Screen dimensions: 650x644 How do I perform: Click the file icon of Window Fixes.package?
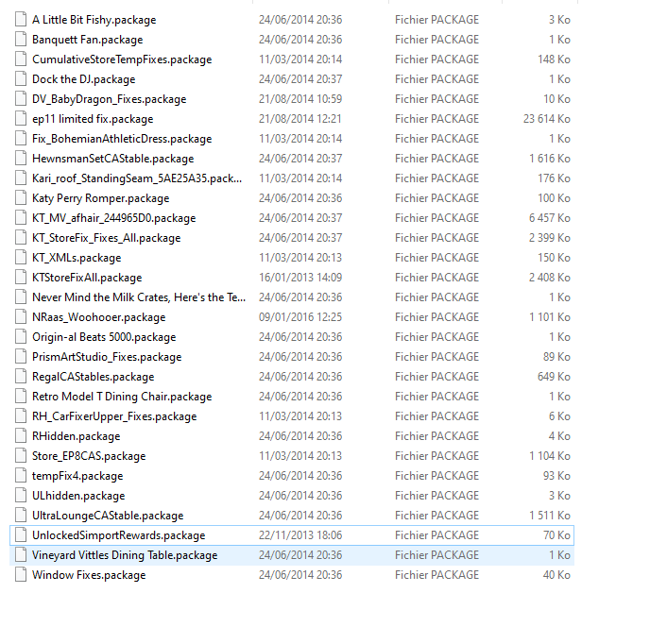[x=21, y=575]
